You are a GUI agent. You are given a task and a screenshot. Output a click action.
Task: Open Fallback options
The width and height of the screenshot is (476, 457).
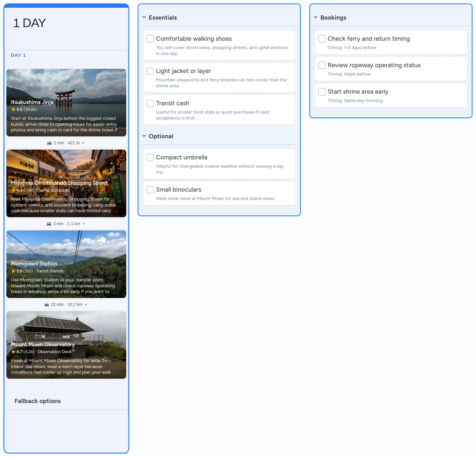38,401
